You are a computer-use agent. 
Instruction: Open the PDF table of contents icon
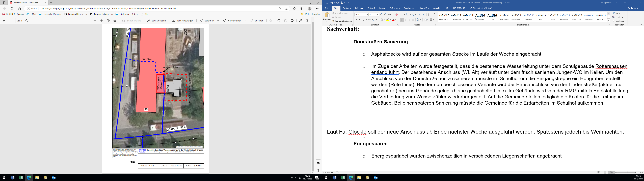tap(4, 21)
